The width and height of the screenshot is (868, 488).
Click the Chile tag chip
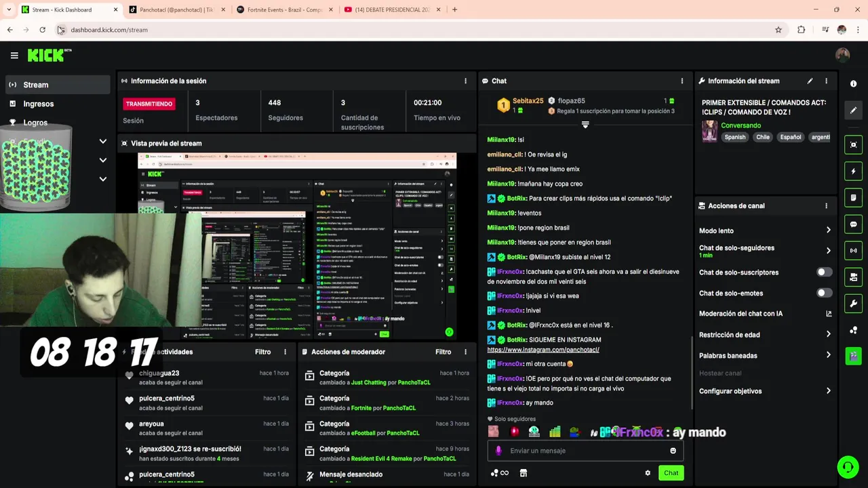(x=763, y=137)
